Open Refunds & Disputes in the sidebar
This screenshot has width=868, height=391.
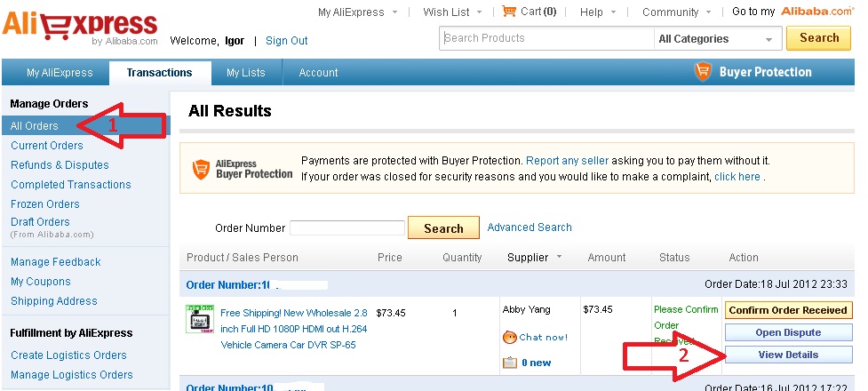point(60,165)
